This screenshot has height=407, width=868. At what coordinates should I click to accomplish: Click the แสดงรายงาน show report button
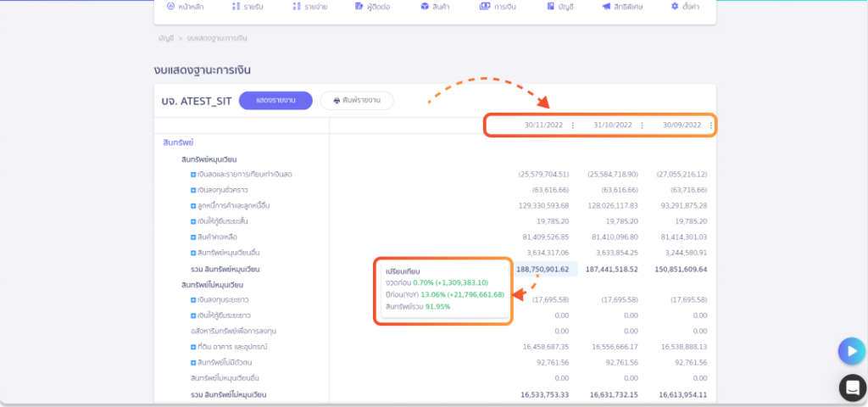pyautogui.click(x=275, y=101)
